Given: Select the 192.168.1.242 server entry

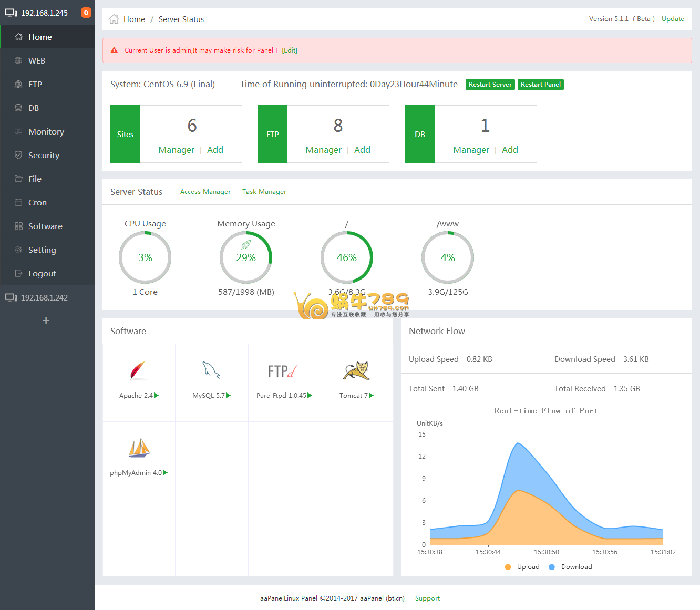Looking at the screenshot, I should click(x=44, y=298).
